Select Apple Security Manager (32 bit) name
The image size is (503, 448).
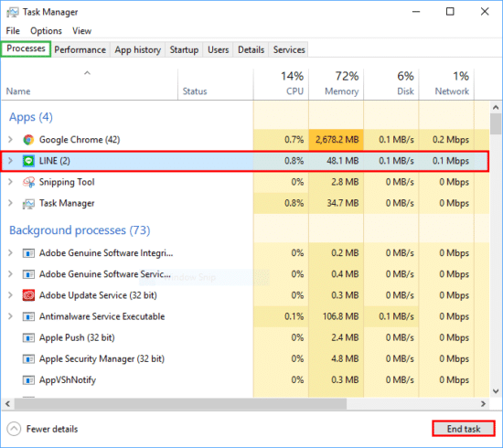click(x=102, y=358)
